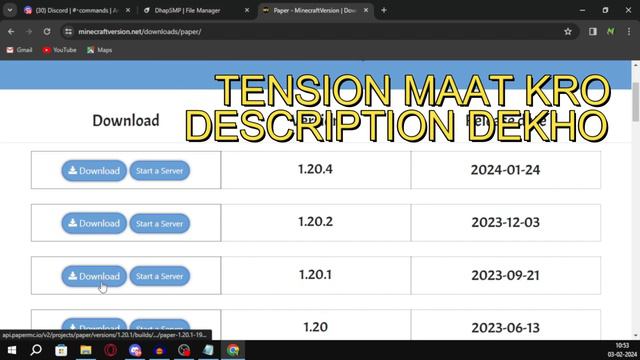
Task: Open the Maps bookmark
Action: 99,50
